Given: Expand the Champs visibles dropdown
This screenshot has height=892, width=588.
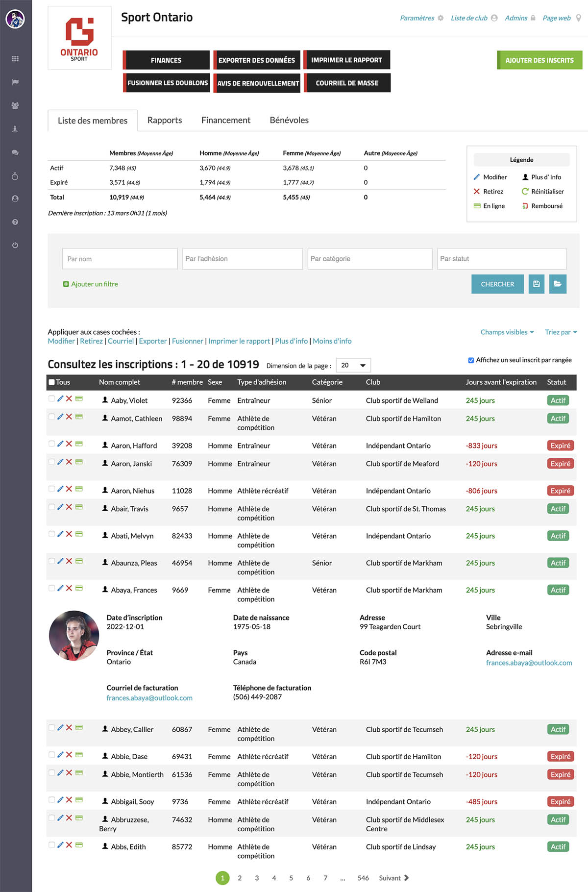Looking at the screenshot, I should (507, 332).
